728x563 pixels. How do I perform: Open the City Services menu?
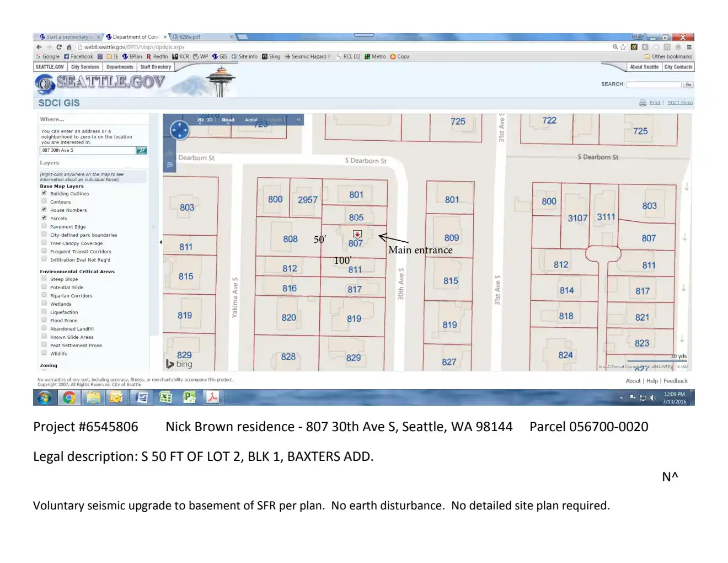point(85,67)
